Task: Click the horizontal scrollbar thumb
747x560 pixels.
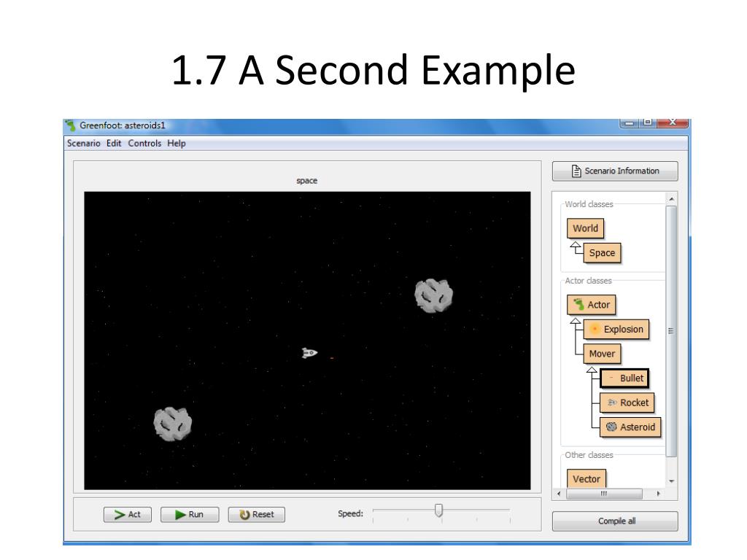Action: pos(604,494)
